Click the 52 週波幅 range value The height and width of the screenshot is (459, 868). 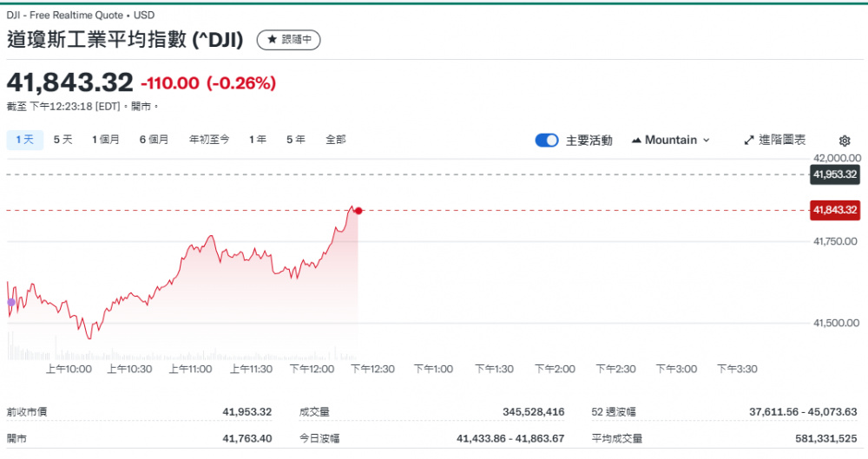pos(803,412)
